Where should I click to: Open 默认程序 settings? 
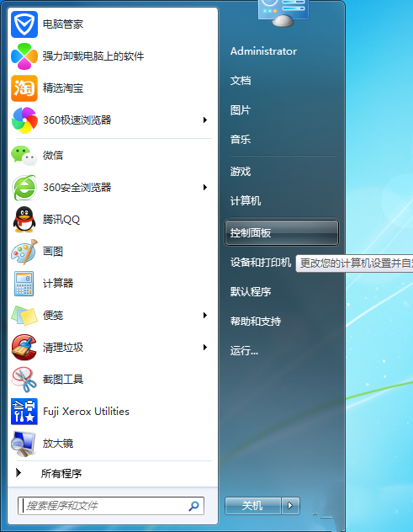pos(251,292)
